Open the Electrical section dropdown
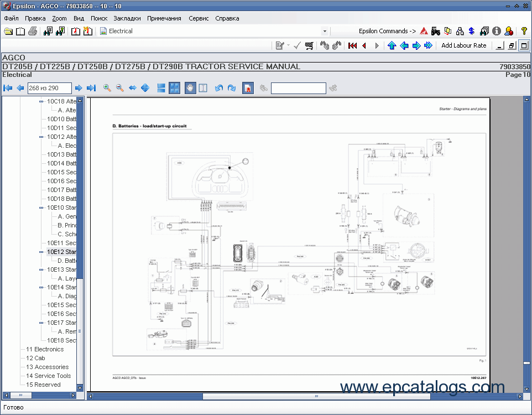Viewport: 532px width, 415px height. pos(325,31)
